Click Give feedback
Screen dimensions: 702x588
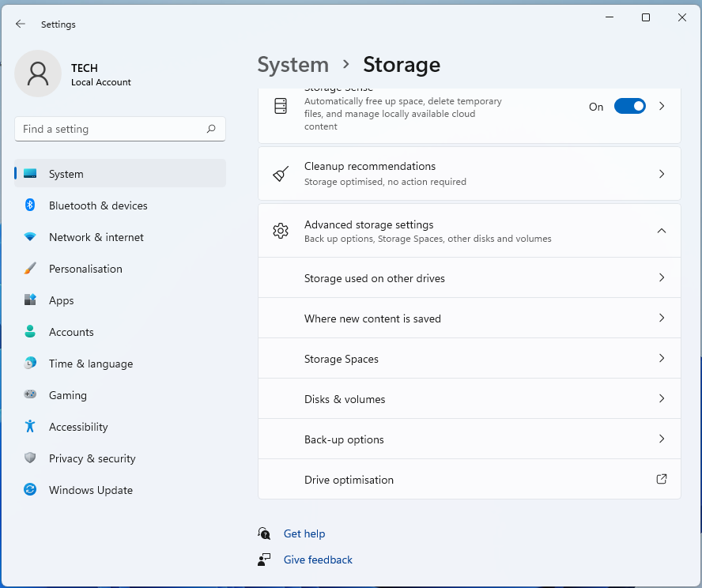pos(317,560)
